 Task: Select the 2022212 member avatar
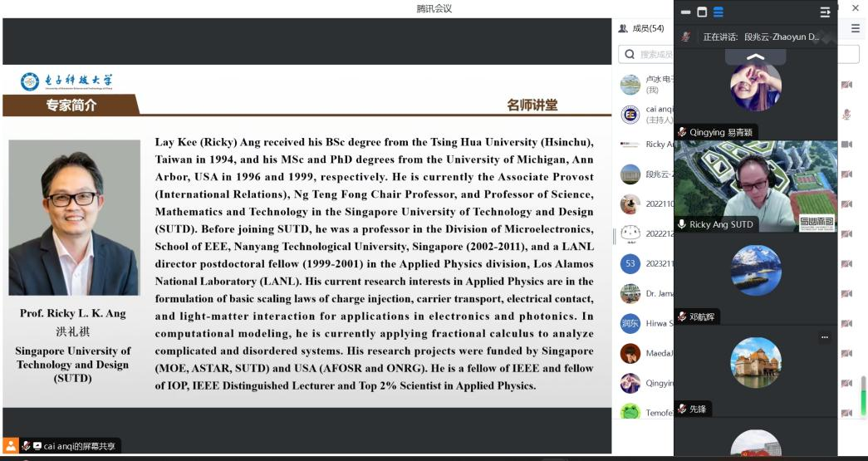pyautogui.click(x=630, y=234)
